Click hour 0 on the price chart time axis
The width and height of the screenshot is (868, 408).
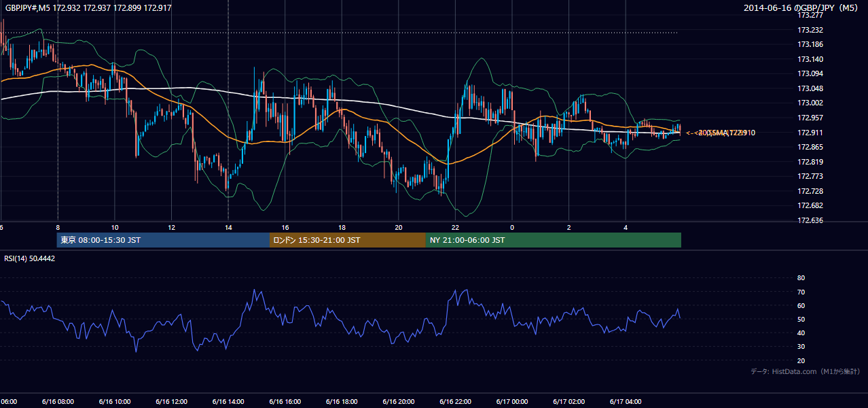pos(512,227)
